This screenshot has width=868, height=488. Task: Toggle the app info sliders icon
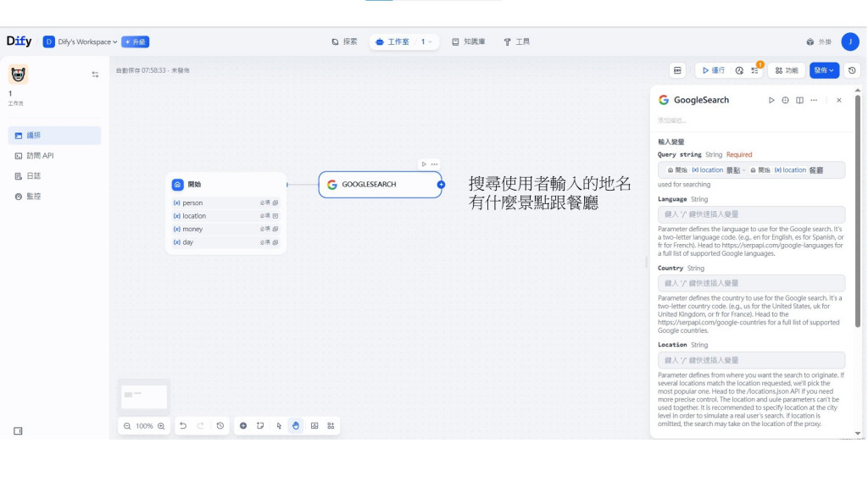click(x=95, y=75)
